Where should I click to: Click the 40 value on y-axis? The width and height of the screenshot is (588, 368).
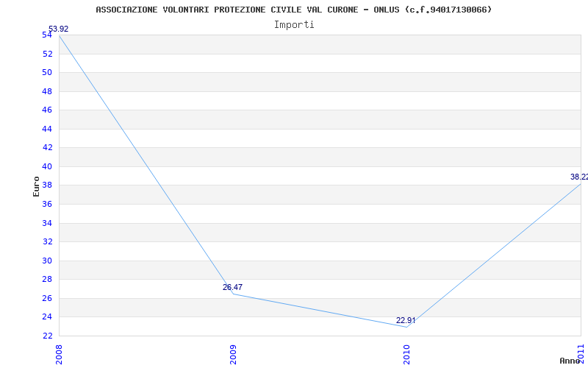point(47,166)
